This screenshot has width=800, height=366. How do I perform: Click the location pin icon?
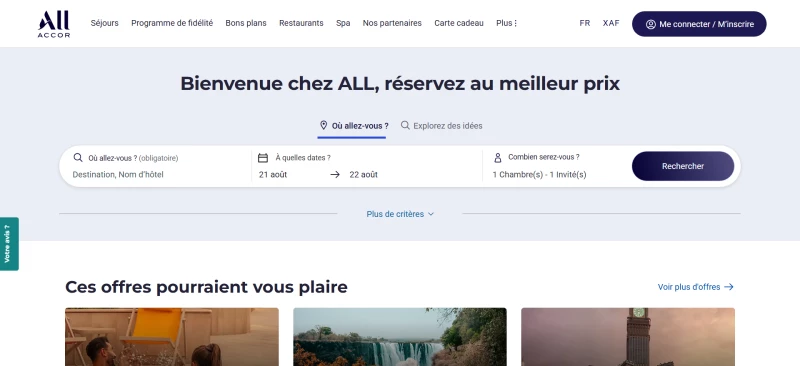coord(323,125)
